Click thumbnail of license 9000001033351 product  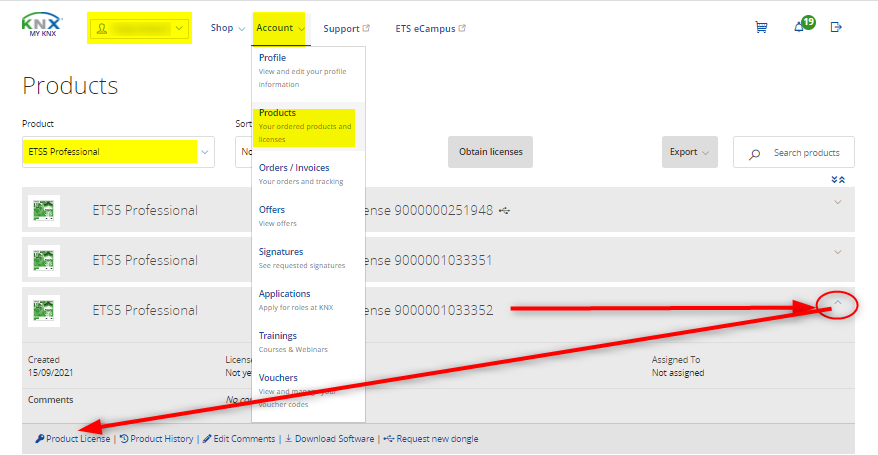[44, 260]
